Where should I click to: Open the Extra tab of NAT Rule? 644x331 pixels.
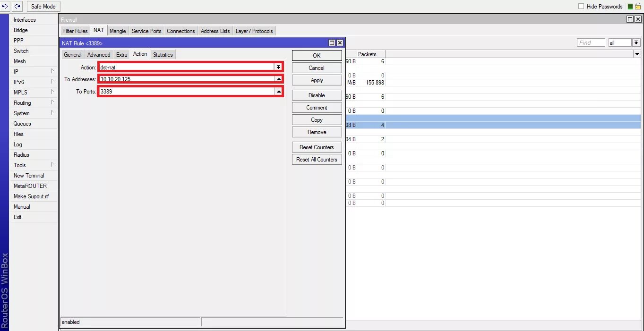pyautogui.click(x=122, y=55)
